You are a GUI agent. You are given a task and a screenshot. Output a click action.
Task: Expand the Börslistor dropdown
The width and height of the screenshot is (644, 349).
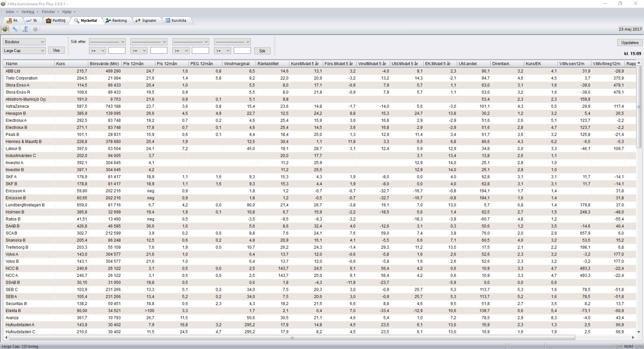[x=24, y=42]
